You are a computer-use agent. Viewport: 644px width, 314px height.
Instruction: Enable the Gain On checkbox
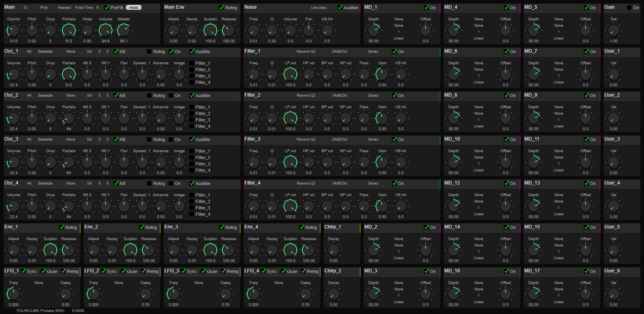629,8
